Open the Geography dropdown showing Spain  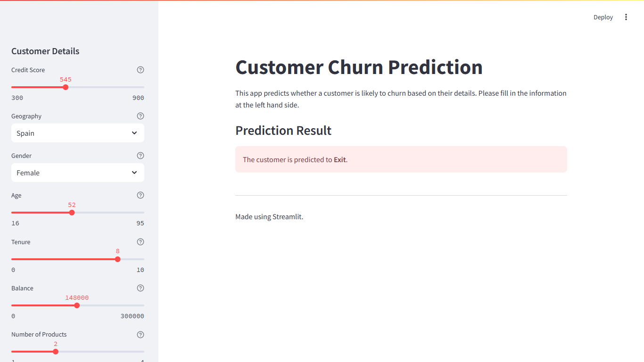tap(77, 133)
